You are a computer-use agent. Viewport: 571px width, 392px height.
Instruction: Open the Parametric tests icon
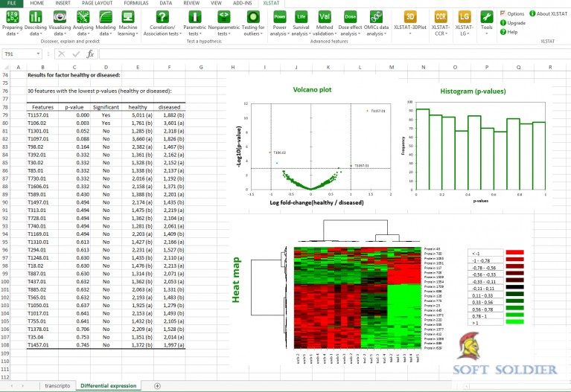195,17
